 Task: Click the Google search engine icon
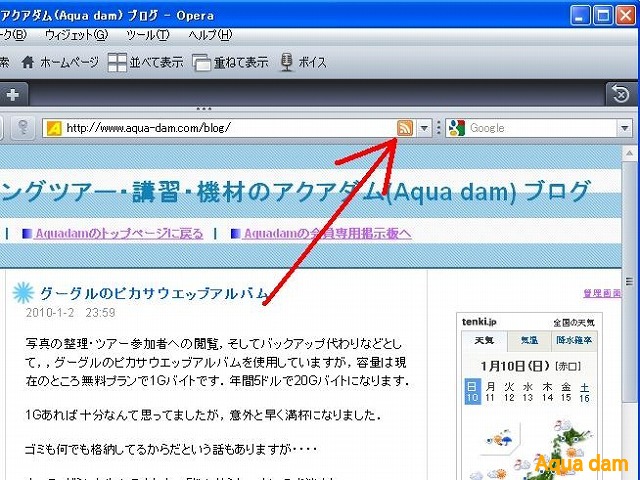457,128
